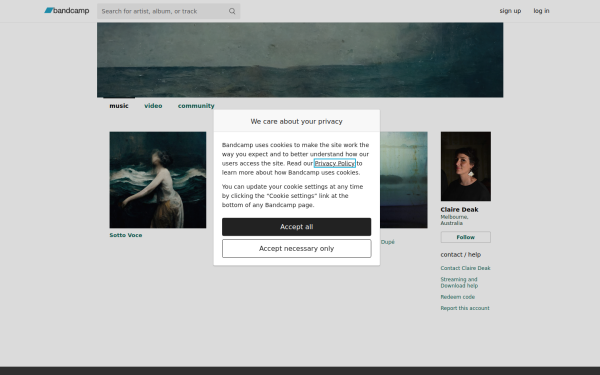
Task: Open the Claire Deak profile photo
Action: pos(466,166)
